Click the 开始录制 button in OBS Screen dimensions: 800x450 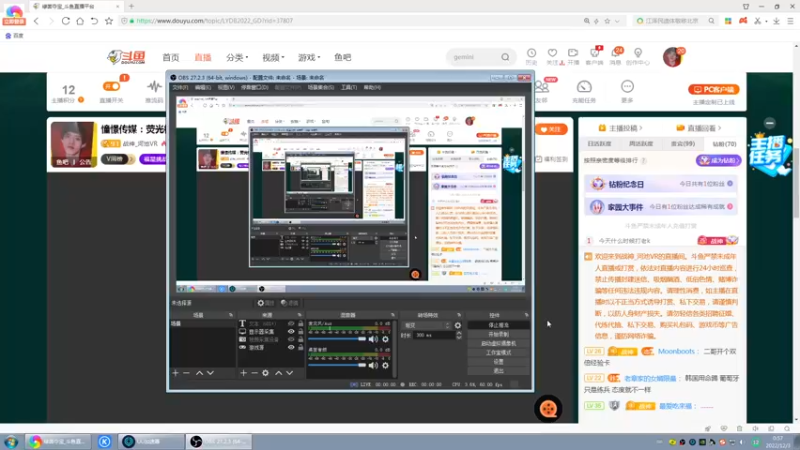tap(498, 334)
